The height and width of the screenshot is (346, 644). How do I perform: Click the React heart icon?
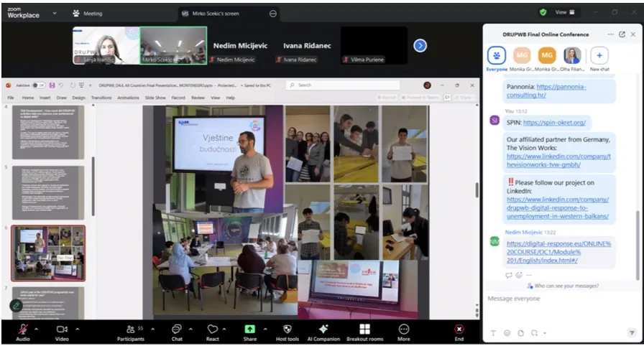[x=213, y=329]
